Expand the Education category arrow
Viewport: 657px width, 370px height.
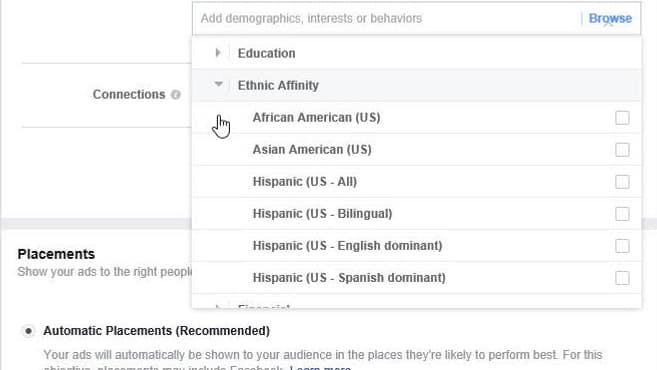[x=218, y=53]
